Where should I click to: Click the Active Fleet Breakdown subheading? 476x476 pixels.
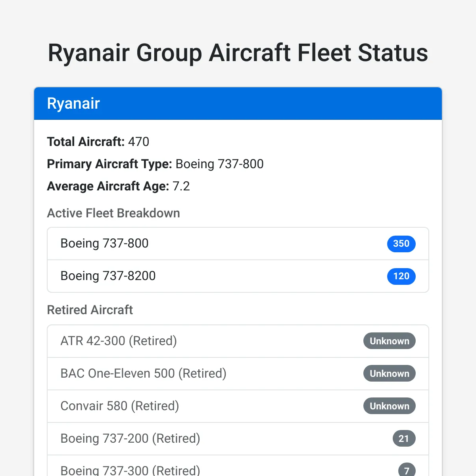(x=113, y=213)
